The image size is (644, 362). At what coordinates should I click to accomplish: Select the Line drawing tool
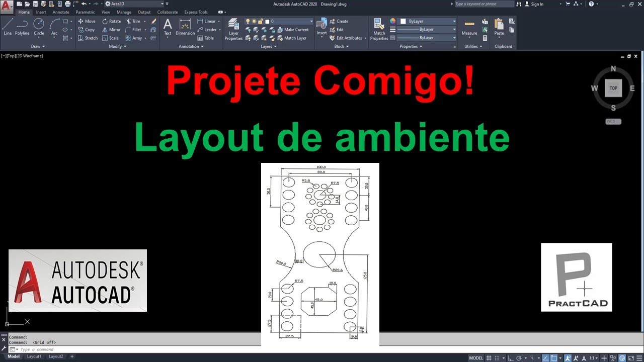point(8,27)
